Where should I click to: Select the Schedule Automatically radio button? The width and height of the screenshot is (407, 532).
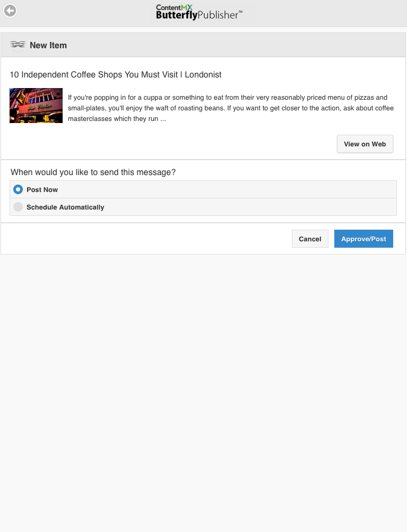(x=18, y=207)
